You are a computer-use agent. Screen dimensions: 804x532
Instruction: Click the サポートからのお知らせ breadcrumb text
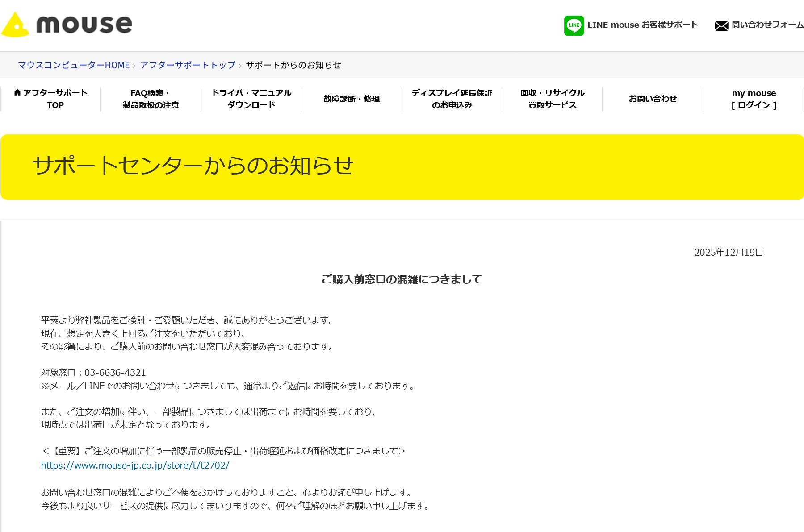293,65
